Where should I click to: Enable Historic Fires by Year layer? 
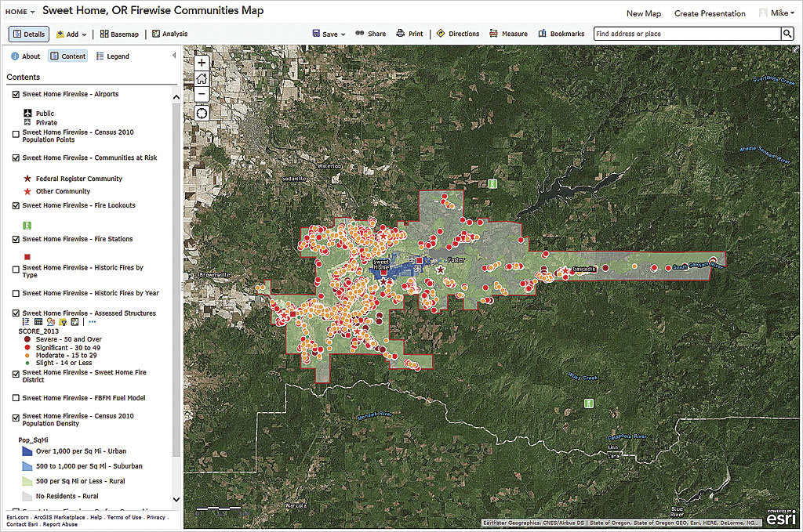(x=16, y=294)
